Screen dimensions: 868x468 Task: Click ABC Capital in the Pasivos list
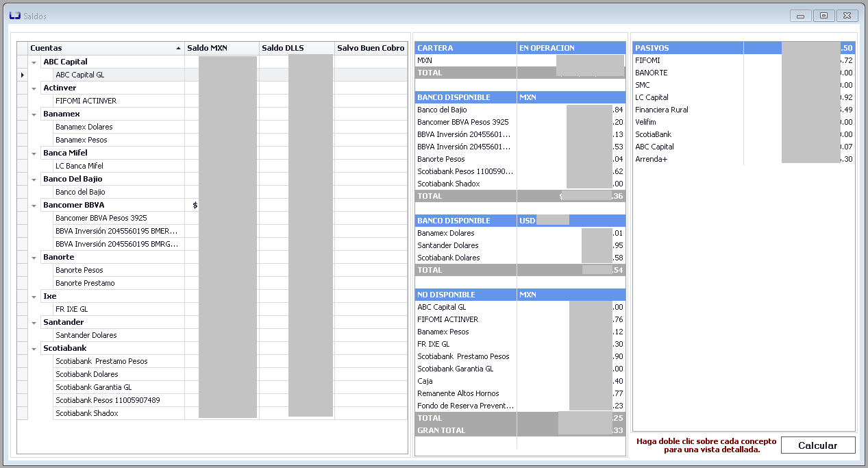pyautogui.click(x=744, y=147)
